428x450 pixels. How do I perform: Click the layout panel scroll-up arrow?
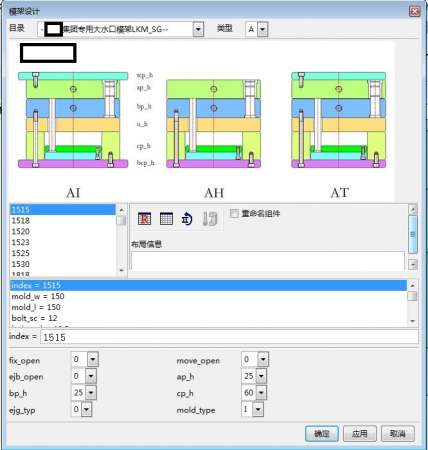413,209
